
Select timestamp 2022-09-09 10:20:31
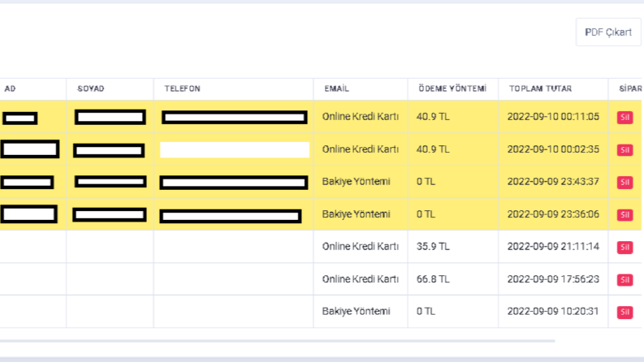point(553,311)
